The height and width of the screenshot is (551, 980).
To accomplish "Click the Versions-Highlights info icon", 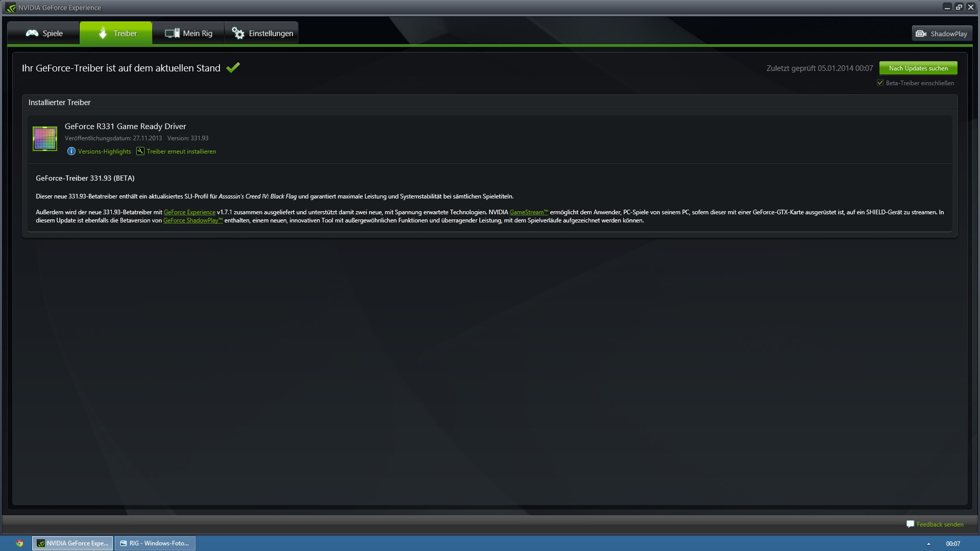I will tap(71, 151).
